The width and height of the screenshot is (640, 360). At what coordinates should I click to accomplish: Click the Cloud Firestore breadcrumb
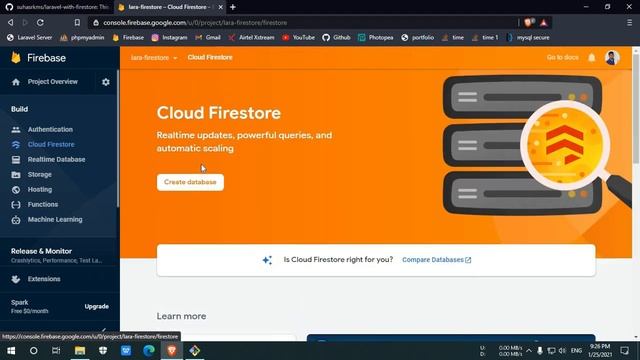[210, 58]
